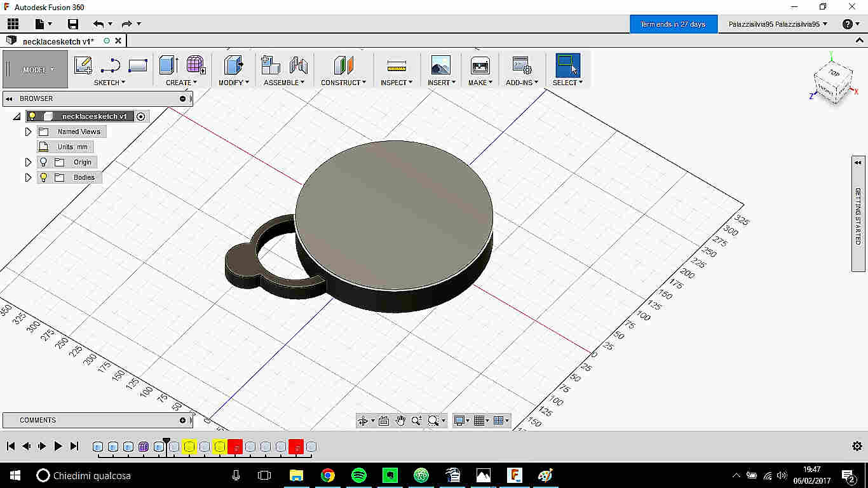Viewport: 868px width, 488px height.
Task: Open the help question mark icon
Action: [847, 24]
